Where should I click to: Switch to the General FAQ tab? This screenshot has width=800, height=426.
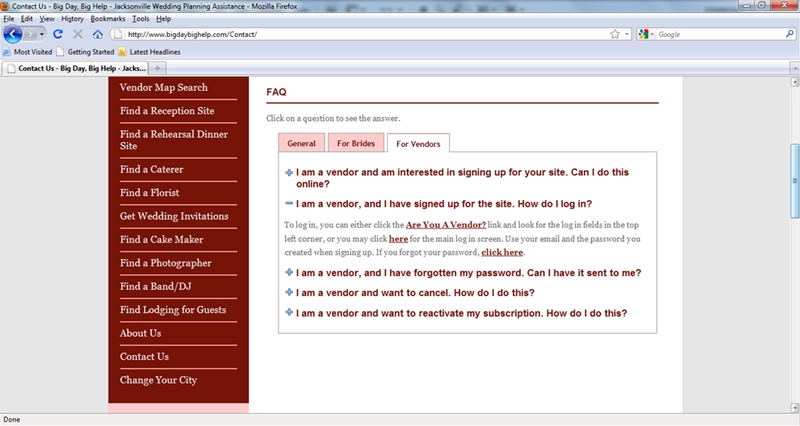(302, 143)
